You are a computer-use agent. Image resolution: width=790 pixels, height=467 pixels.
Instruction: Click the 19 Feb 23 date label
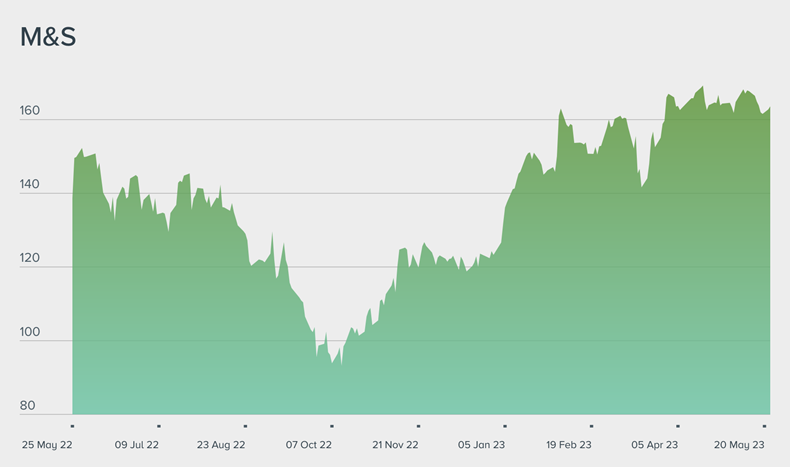point(569,444)
